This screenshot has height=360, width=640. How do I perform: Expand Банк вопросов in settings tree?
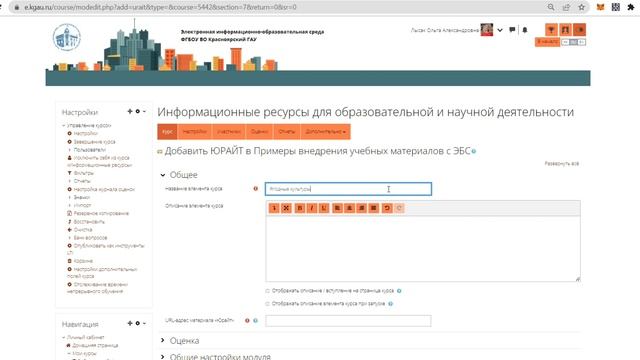(69, 238)
